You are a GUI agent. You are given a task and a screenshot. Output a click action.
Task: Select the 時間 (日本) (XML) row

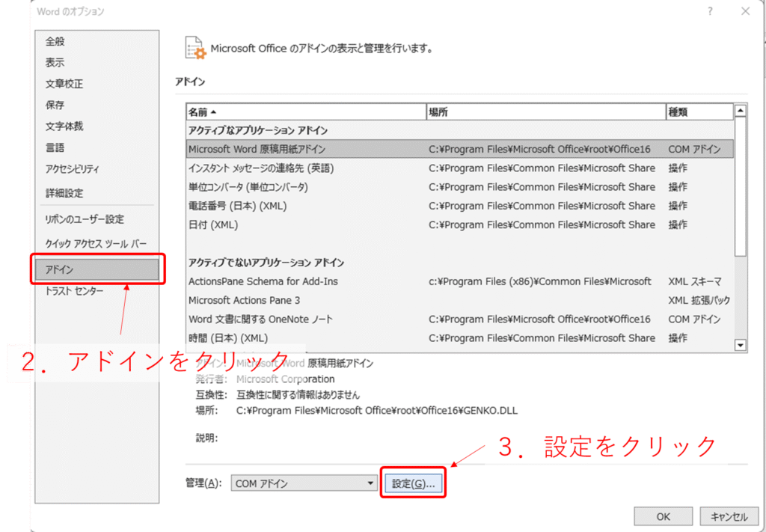pyautogui.click(x=460, y=338)
